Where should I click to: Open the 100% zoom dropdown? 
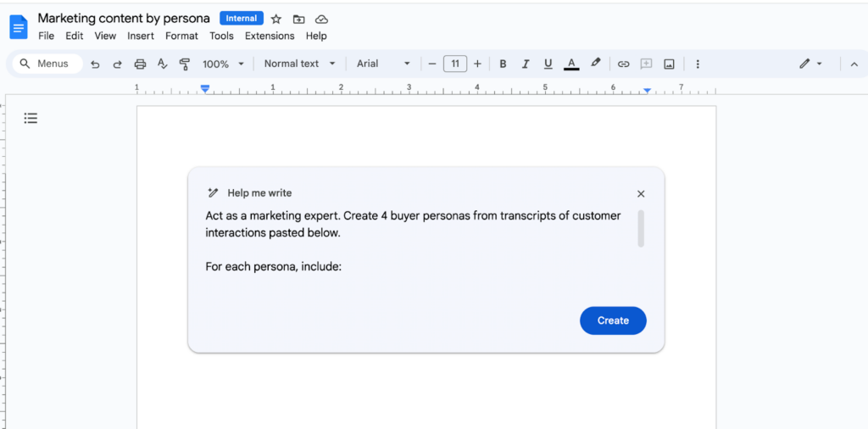[x=223, y=64]
